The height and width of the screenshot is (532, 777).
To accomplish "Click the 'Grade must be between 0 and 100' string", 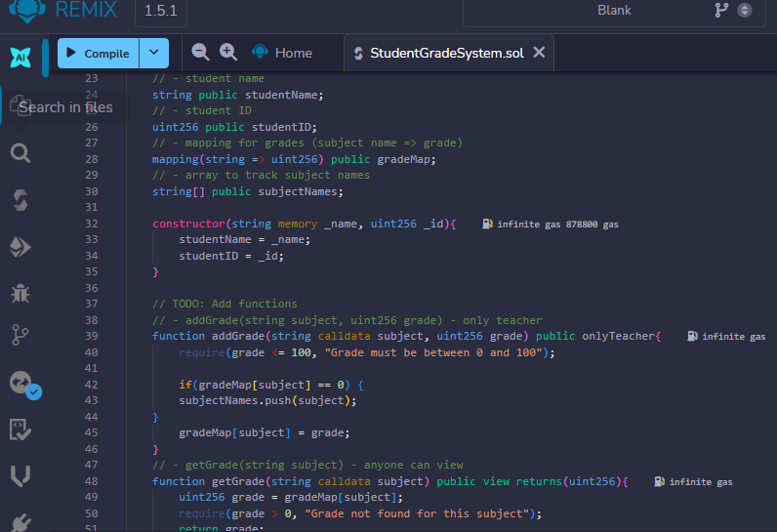I will pyautogui.click(x=433, y=352).
